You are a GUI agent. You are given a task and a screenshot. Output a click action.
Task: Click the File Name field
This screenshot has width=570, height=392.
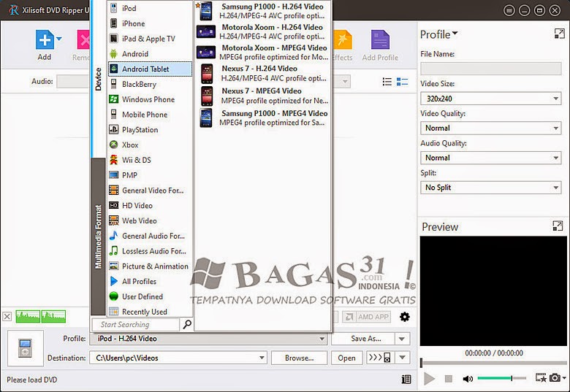pos(491,69)
